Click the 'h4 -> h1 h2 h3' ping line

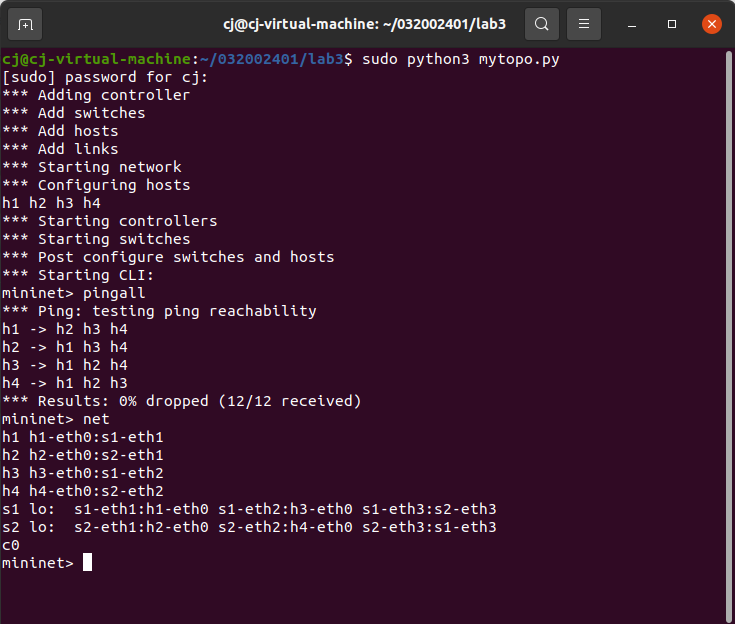click(x=65, y=383)
